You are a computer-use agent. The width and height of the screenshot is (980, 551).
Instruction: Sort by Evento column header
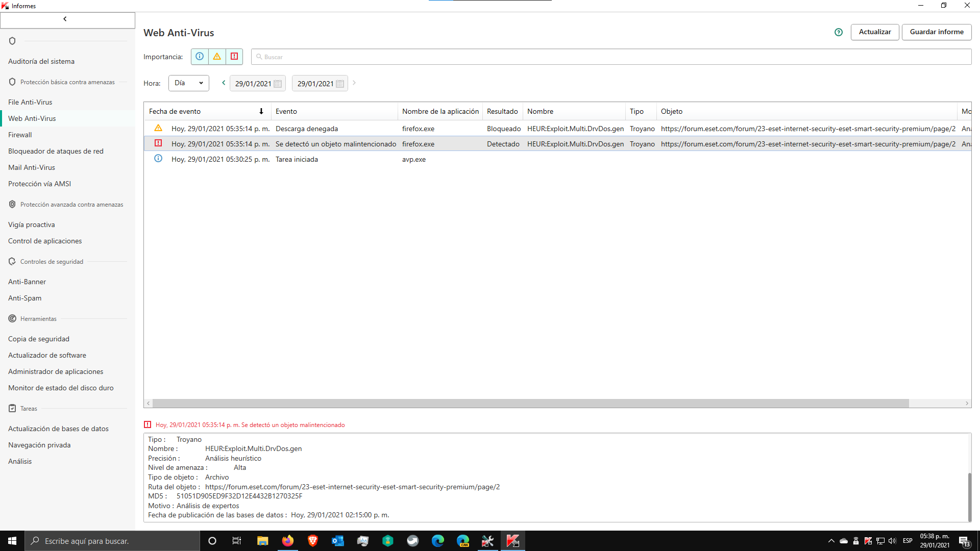[x=334, y=111]
